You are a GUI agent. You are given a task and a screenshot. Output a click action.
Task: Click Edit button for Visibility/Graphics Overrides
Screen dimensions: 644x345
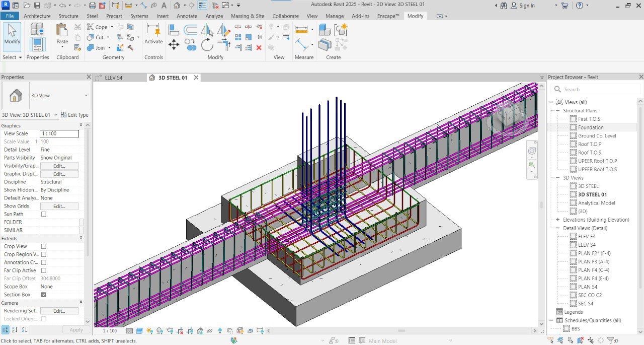(59, 166)
